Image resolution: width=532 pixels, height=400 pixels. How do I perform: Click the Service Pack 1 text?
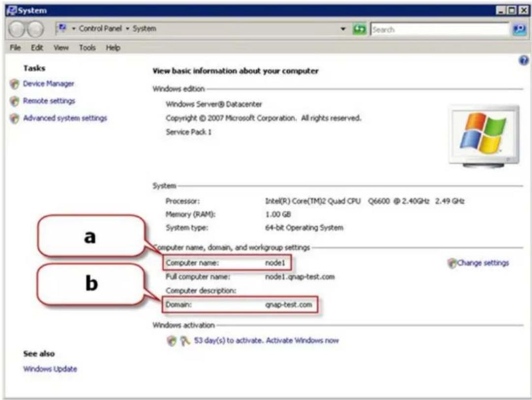[188, 132]
